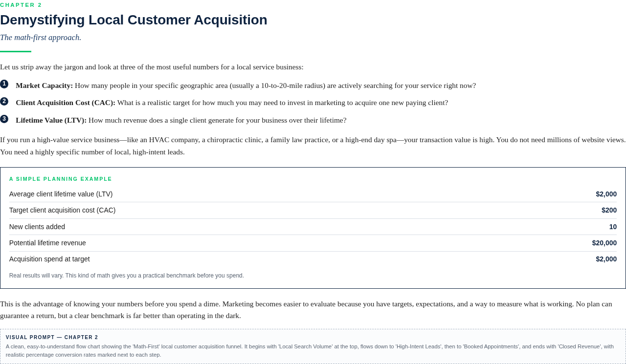This screenshot has height=364, width=626.
Task: Click the 'Market Capacity:' bold term
Action: coord(44,86)
